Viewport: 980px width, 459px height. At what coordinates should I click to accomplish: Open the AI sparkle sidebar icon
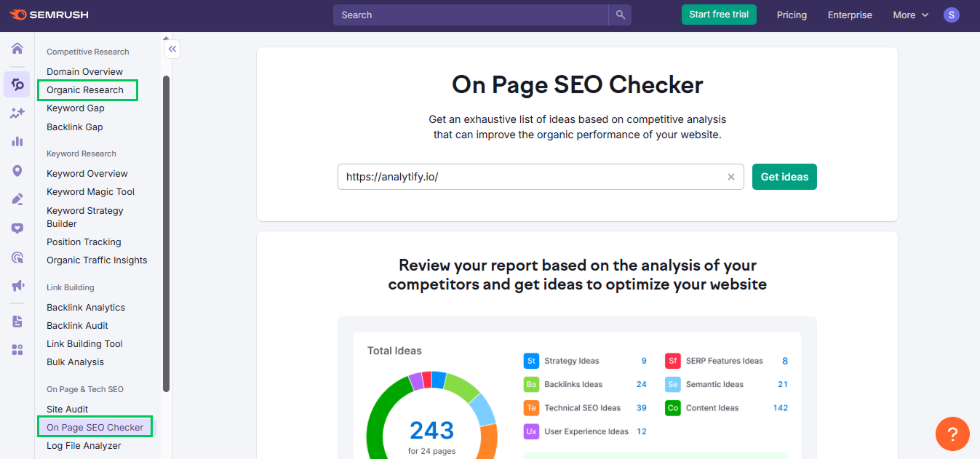[x=17, y=113]
